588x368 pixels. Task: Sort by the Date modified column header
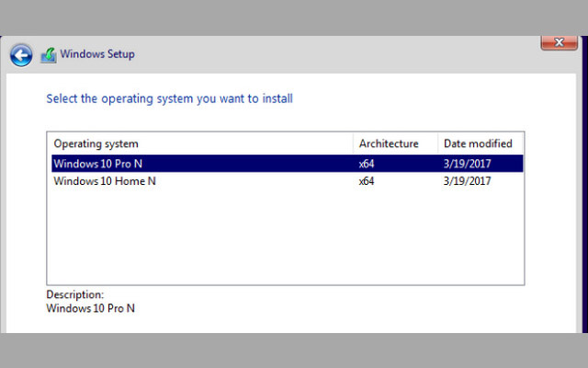[478, 144]
